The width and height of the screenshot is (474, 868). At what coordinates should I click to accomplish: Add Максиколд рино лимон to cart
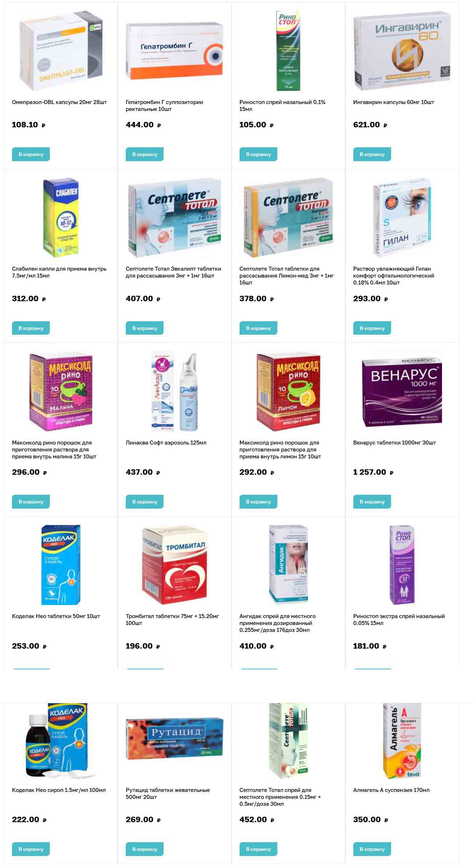[258, 502]
